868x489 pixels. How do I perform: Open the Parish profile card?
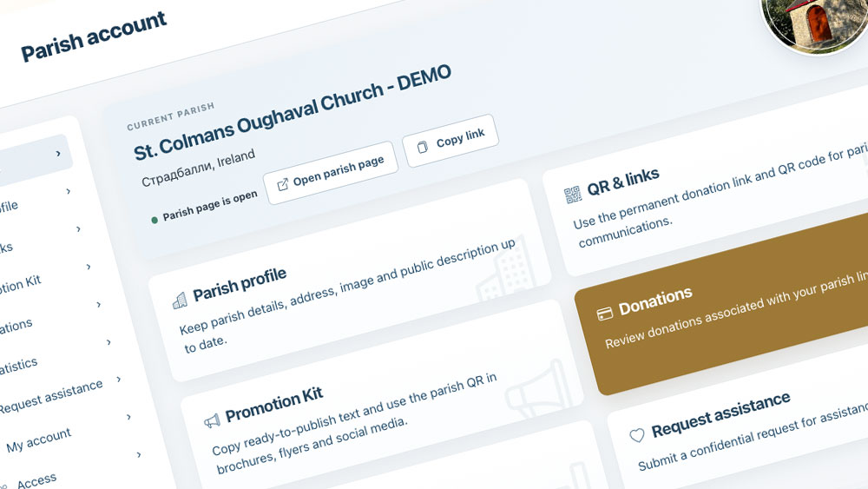point(350,281)
